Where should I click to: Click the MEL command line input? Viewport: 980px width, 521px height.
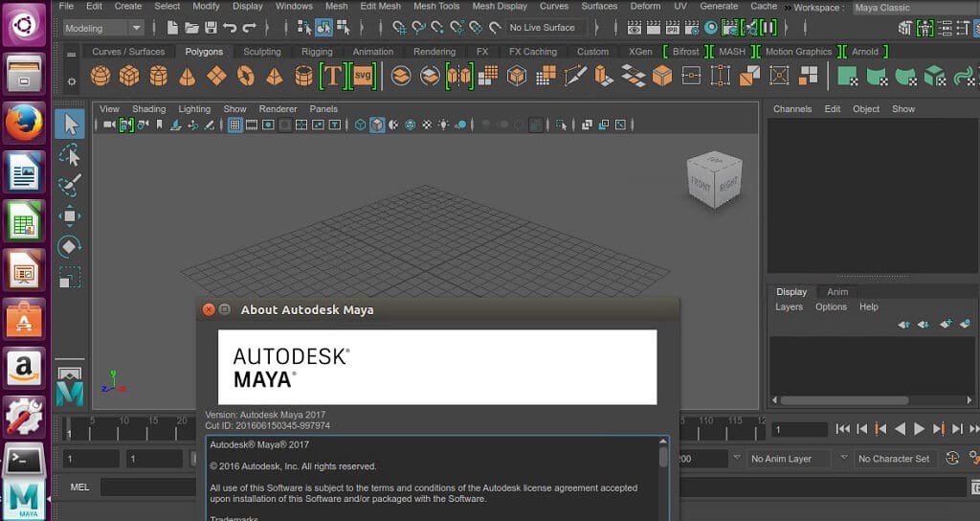pos(148,487)
